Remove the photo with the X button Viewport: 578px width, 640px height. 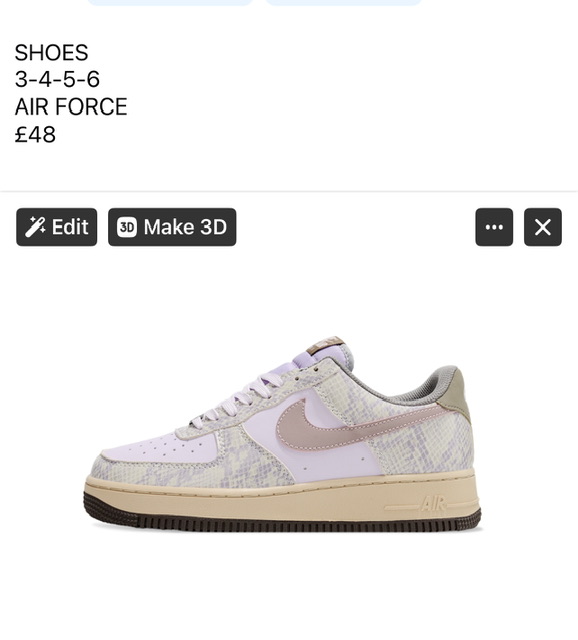542,227
